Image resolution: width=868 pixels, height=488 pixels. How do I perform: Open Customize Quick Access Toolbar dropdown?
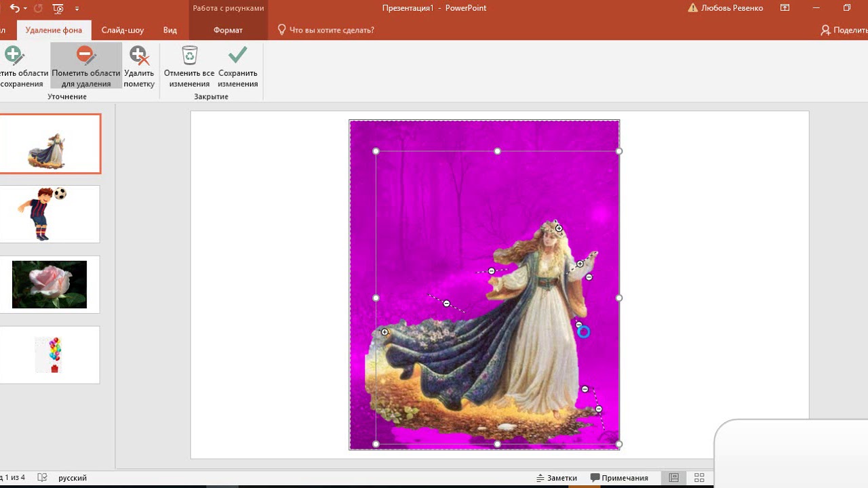coord(77,8)
